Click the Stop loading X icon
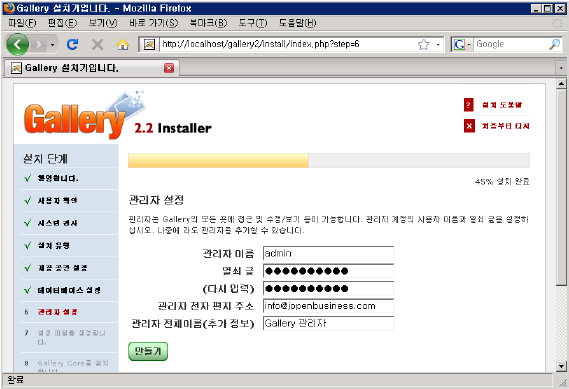569x389 pixels. [97, 45]
